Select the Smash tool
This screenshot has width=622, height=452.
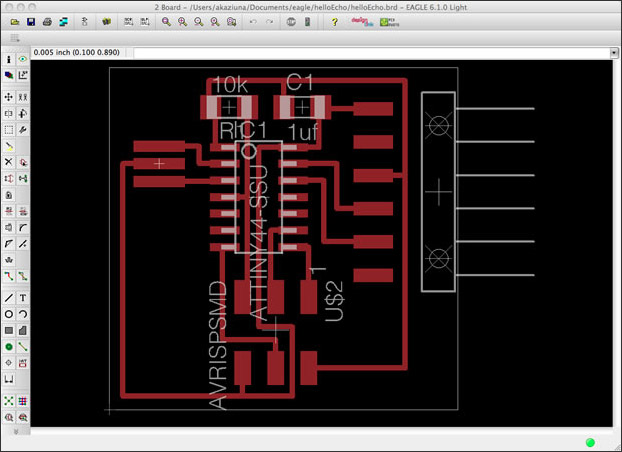click(9, 227)
